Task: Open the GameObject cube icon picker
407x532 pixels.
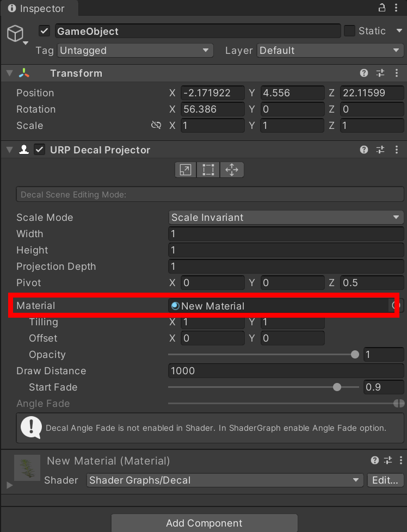Action: coord(15,34)
